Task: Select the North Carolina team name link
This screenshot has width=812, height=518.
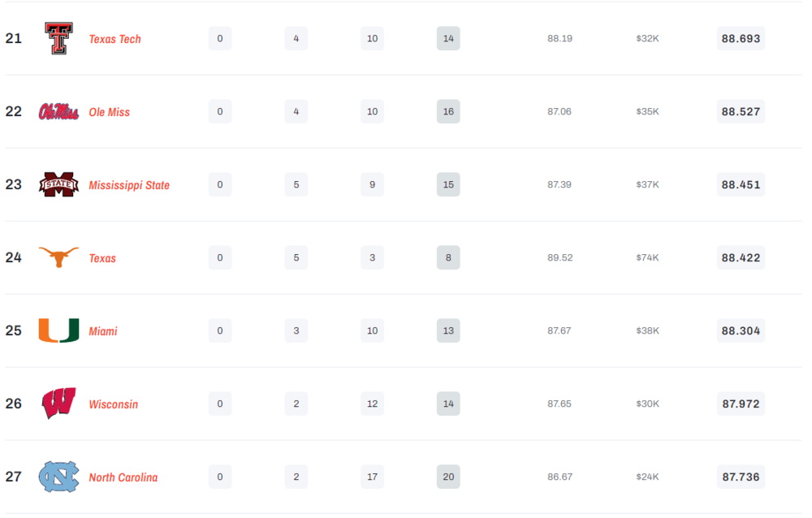Action: coord(123,477)
